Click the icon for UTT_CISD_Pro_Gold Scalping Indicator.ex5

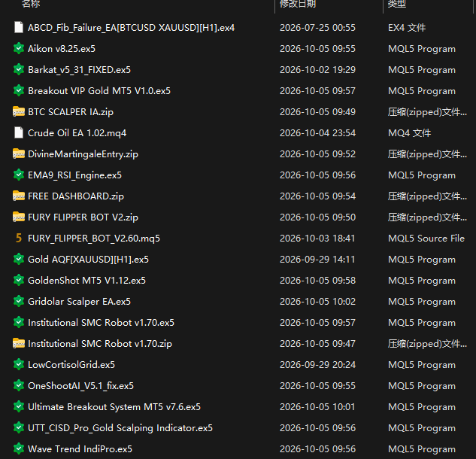19,427
